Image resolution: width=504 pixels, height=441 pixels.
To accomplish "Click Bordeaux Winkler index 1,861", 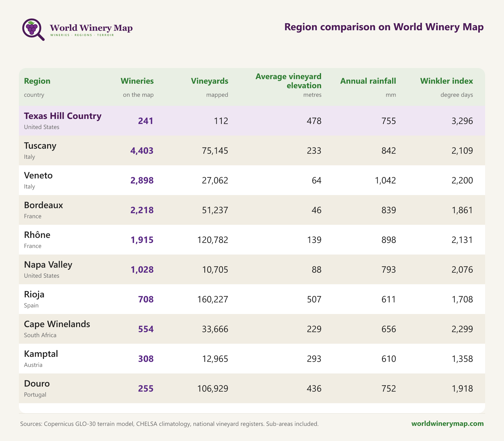I will [462, 210].
